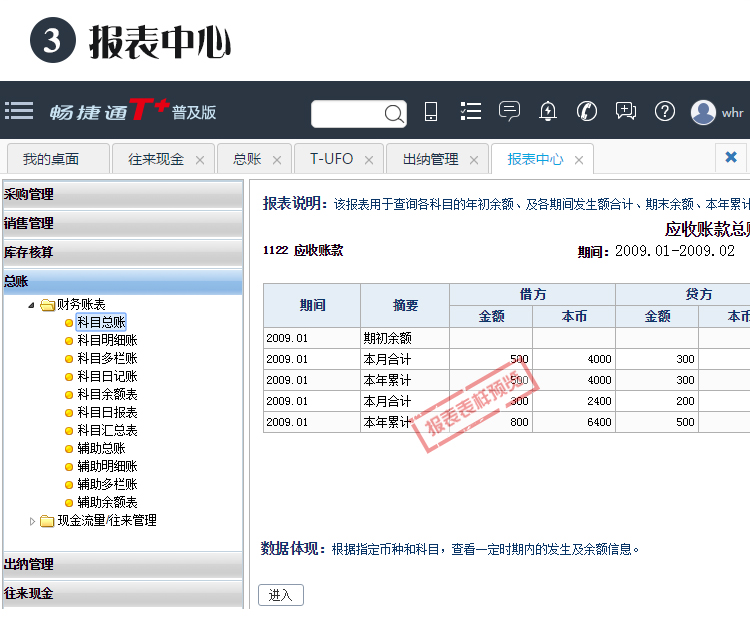750x622 pixels.
Task: Expand the 现金流量/往来管理 tree arrow
Action: pos(32,521)
